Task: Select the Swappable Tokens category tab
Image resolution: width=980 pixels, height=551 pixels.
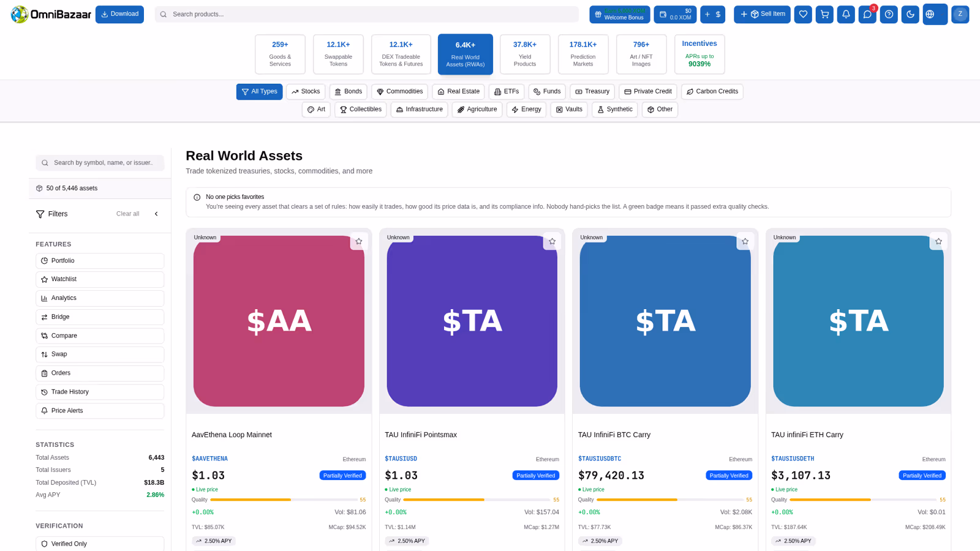Action: (x=338, y=54)
